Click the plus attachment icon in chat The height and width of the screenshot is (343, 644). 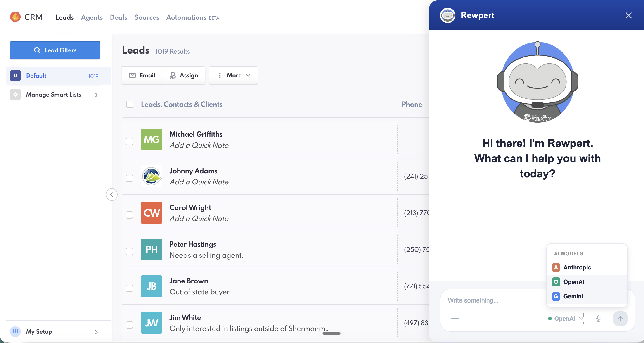click(455, 319)
